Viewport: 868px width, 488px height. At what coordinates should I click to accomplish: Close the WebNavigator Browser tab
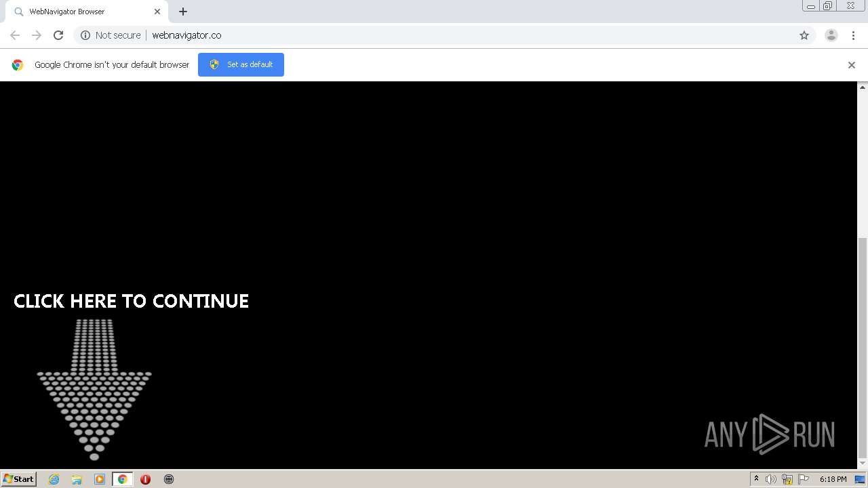157,12
